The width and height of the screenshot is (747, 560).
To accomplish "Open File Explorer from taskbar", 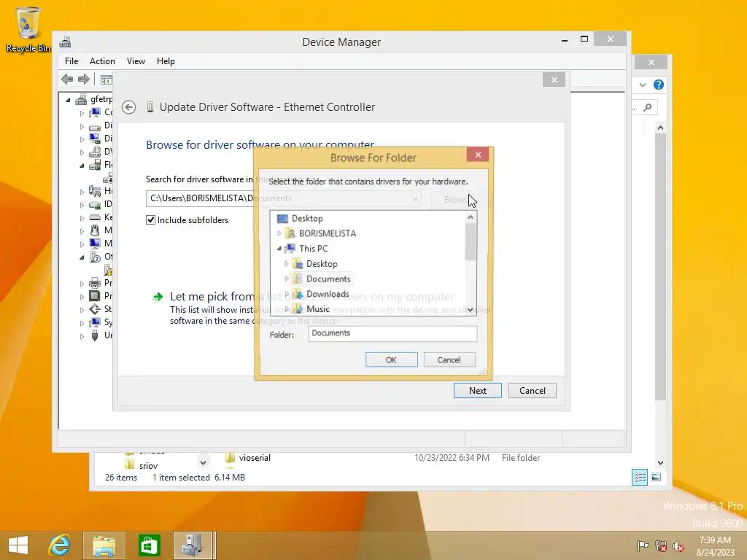I will 104,545.
